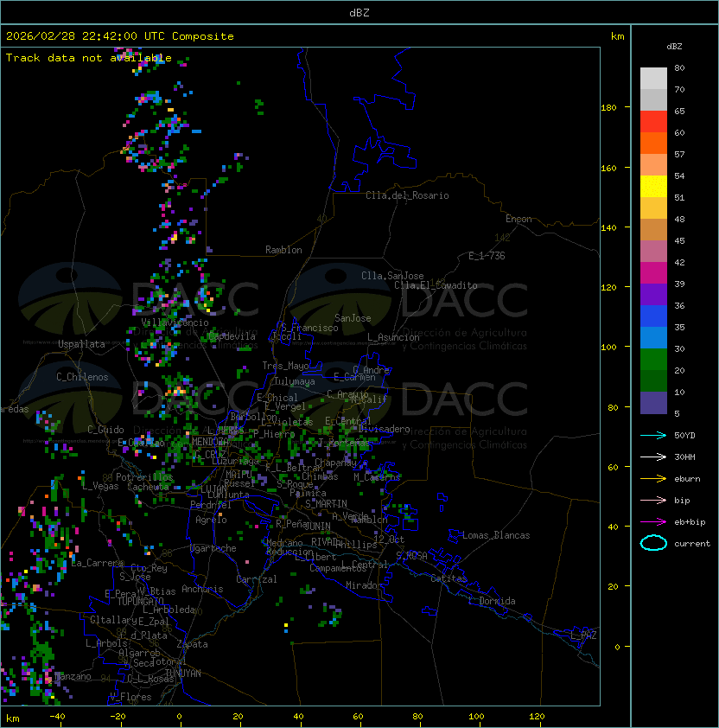This screenshot has height=728, width=719.
Task: Click the 'Clla.del_Rosario' label
Action: click(x=407, y=195)
